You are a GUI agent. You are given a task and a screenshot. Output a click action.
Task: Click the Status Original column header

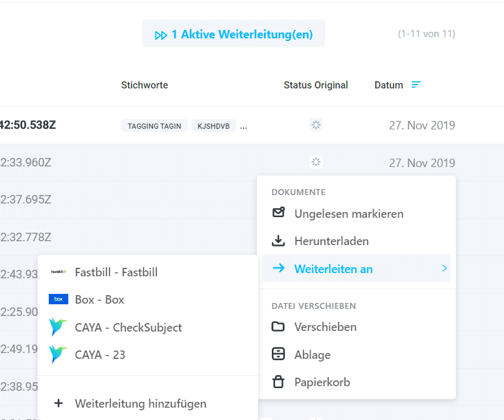click(x=315, y=85)
